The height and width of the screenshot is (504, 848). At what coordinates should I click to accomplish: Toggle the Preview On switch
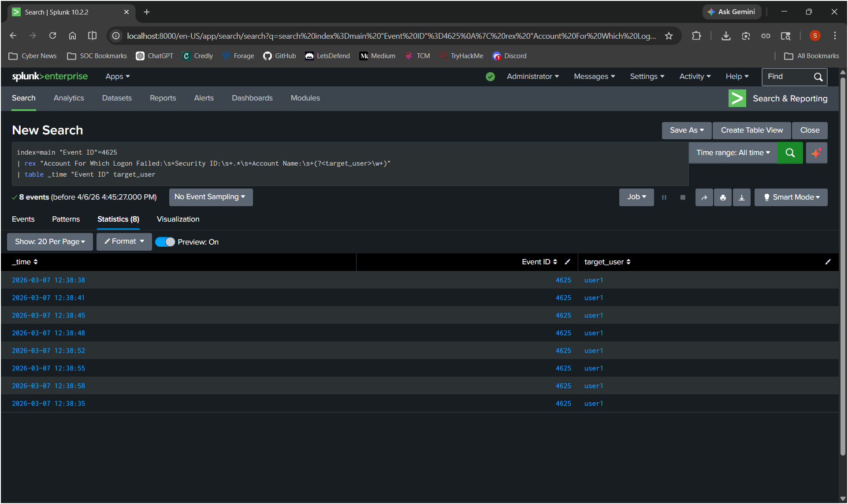[x=165, y=242]
